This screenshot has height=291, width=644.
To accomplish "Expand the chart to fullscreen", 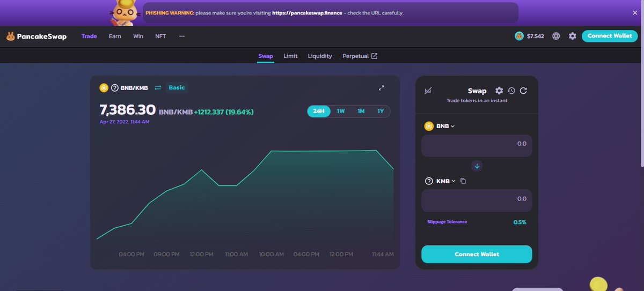I will [x=382, y=87].
